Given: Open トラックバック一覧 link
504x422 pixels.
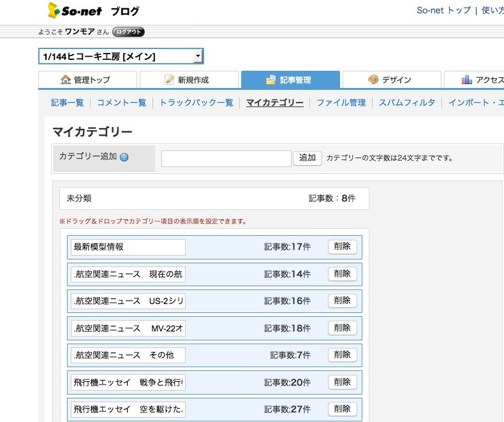Looking at the screenshot, I should (196, 103).
